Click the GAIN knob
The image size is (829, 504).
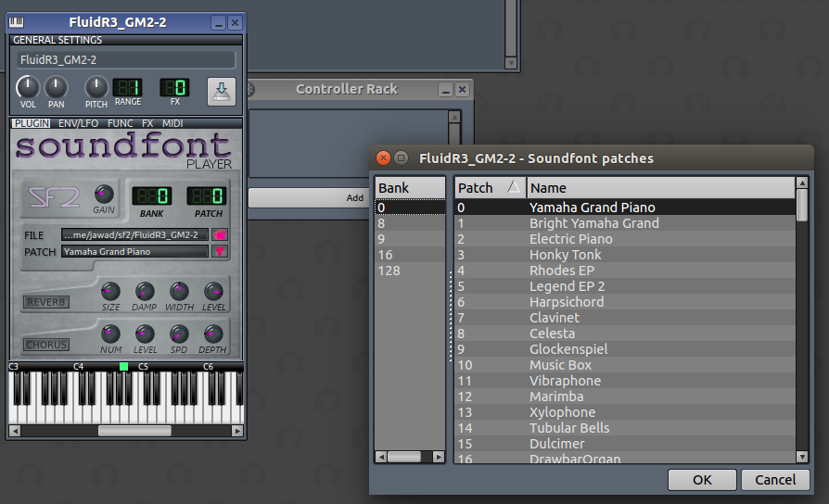104,195
